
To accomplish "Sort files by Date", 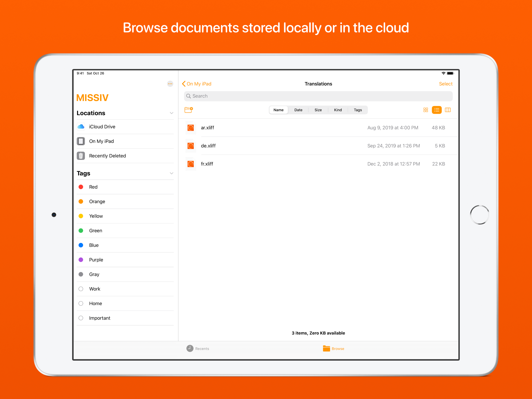I will 298,110.
